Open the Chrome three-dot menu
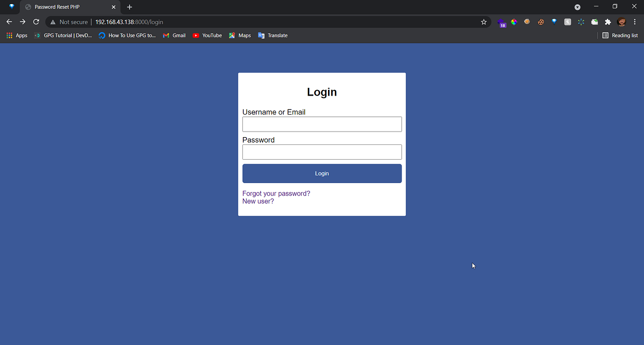Screen dimensions: 644x345 click(x=635, y=22)
